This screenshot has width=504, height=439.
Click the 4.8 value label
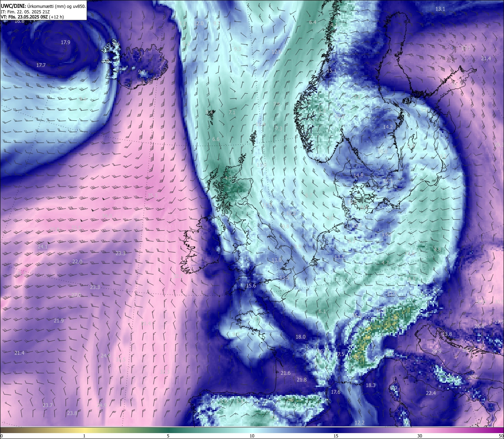[x=437, y=250]
